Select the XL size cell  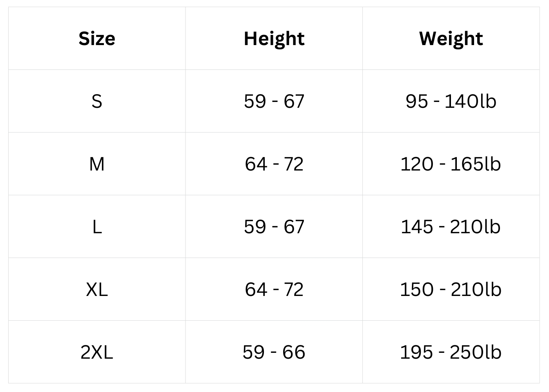(x=97, y=289)
